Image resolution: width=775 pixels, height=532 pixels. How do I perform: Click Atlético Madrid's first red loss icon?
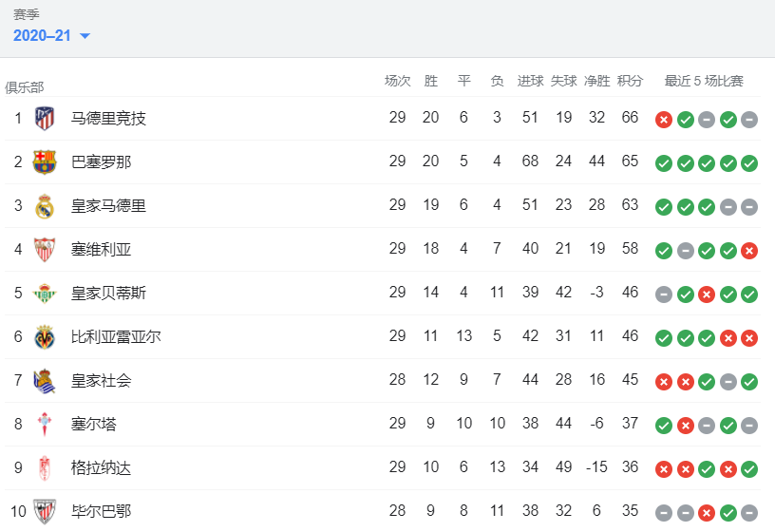664,120
